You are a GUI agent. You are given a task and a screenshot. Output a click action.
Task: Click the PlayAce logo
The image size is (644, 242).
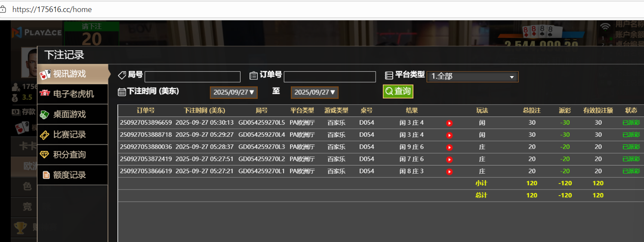[37, 32]
